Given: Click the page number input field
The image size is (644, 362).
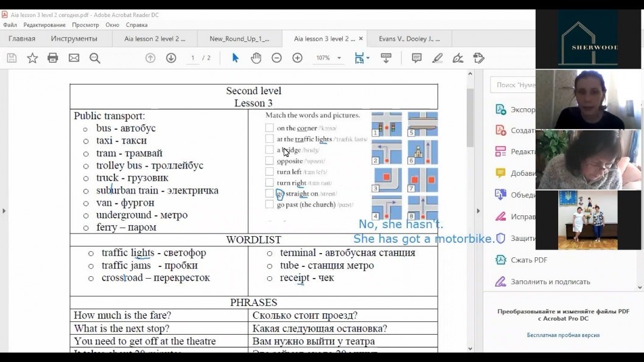Looking at the screenshot, I should (192, 58).
